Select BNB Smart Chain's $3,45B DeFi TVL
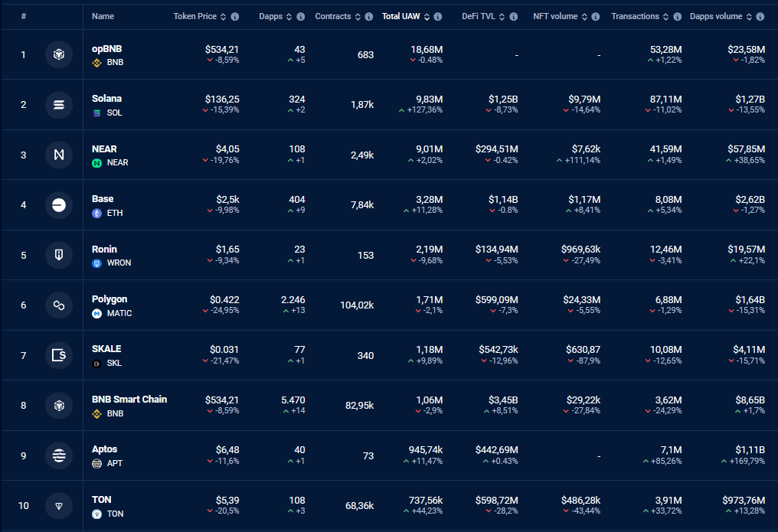Image resolution: width=778 pixels, height=532 pixels. (503, 400)
